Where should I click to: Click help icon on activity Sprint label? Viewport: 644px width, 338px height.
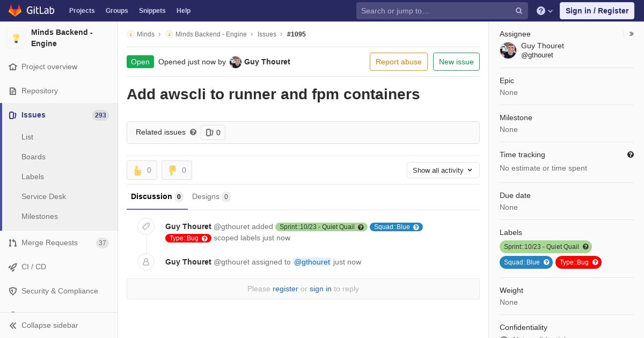361,227
